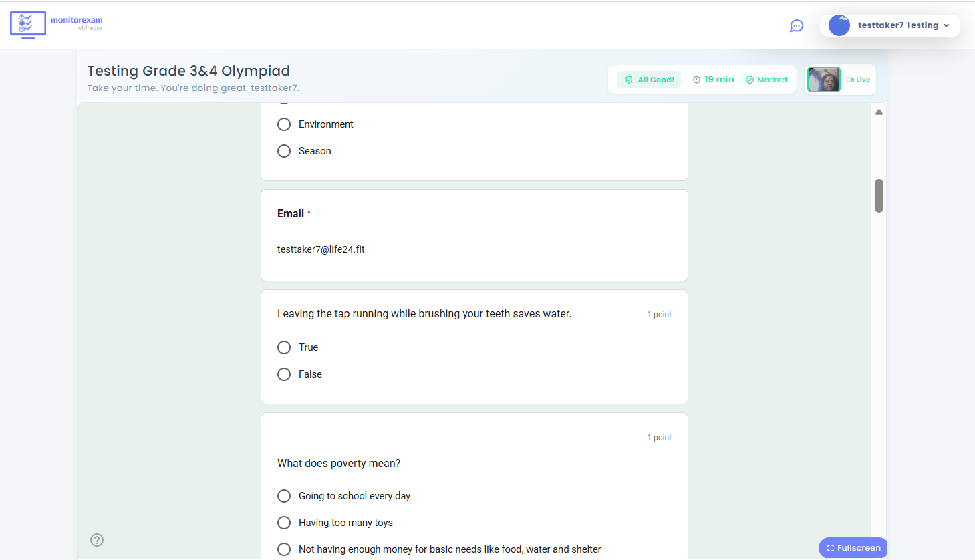975x560 pixels.
Task: Select the Environment radio option
Action: (x=284, y=124)
